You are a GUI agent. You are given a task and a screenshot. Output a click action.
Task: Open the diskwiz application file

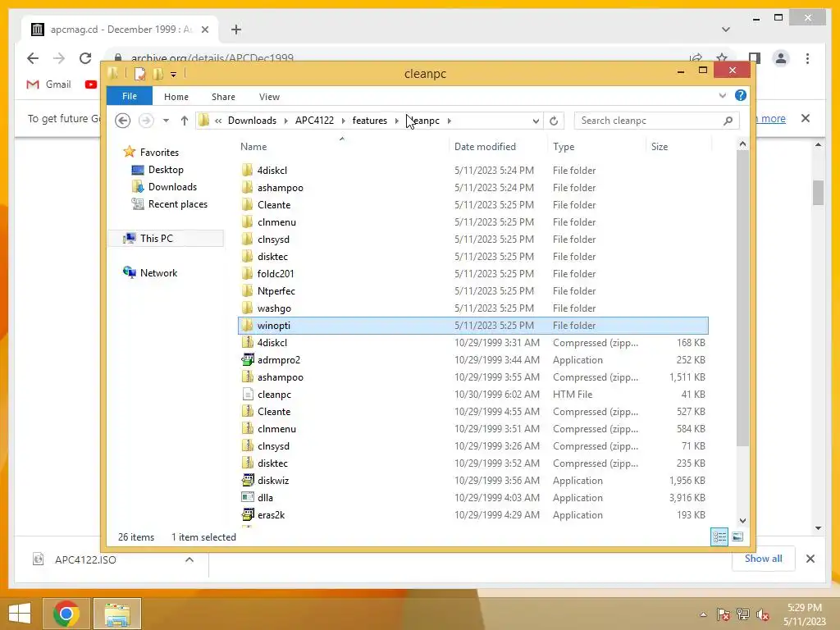(272, 481)
